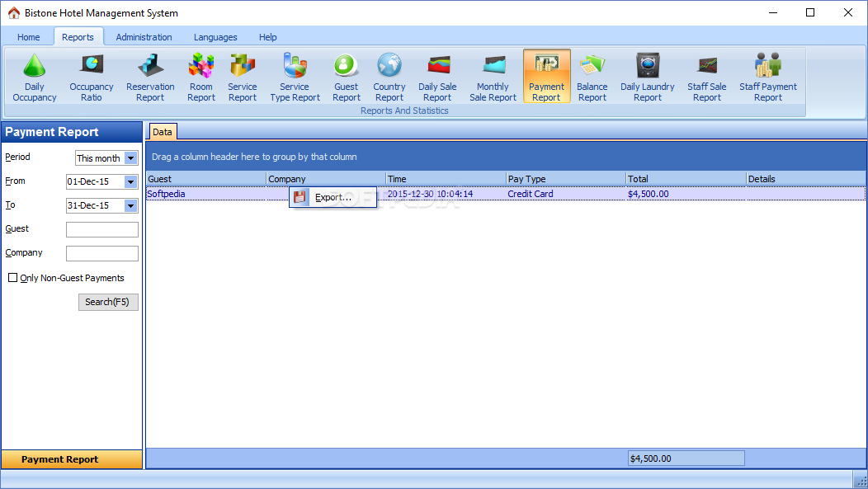
Task: Select the Data tab
Action: click(x=163, y=132)
